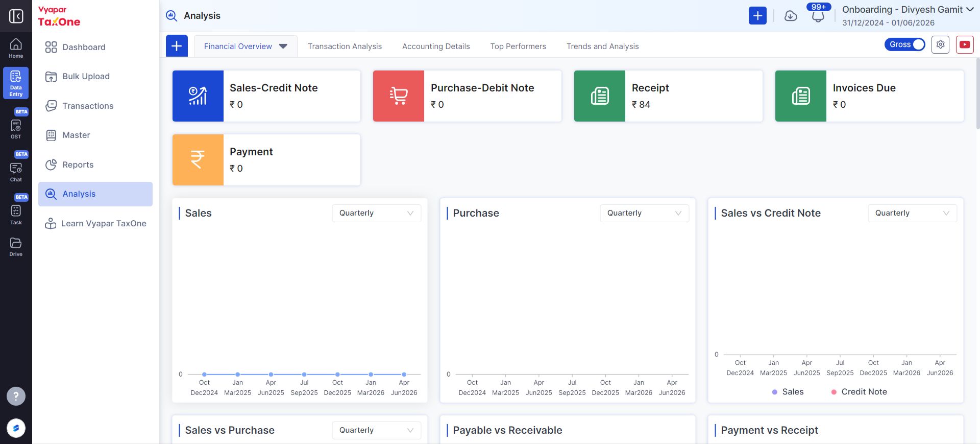Open Home in the left rail
Viewport: 980px width, 444px height.
(x=16, y=49)
